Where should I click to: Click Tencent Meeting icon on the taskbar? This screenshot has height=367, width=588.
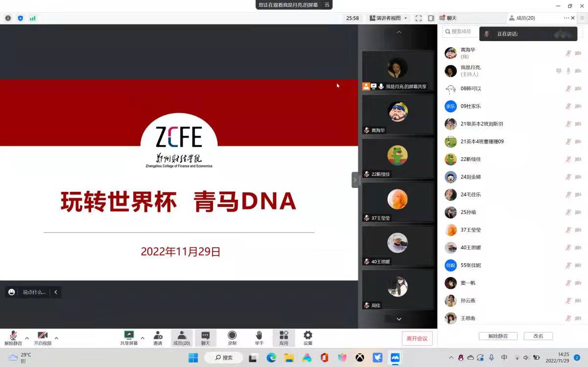coord(395,358)
